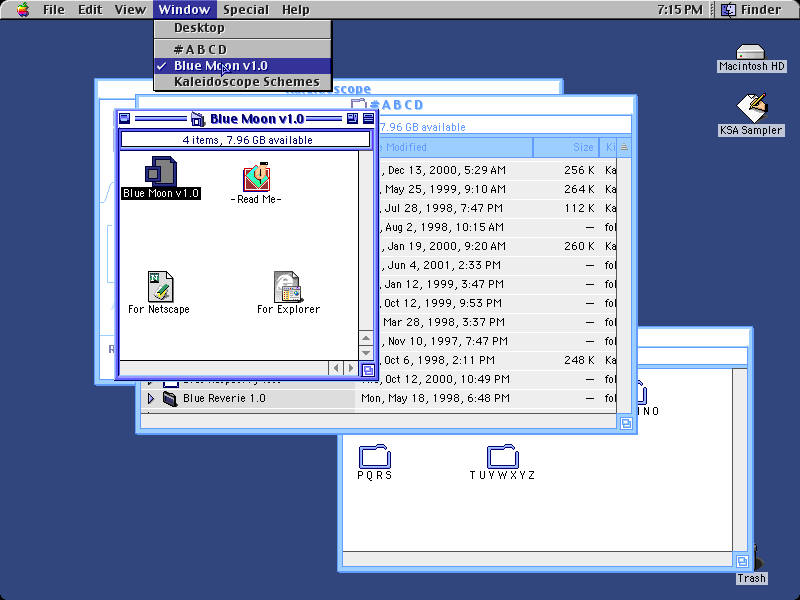Click the date Mar 28, 1998, 3:37 PM
Image resolution: width=800 pixels, height=600 pixels.
click(444, 322)
